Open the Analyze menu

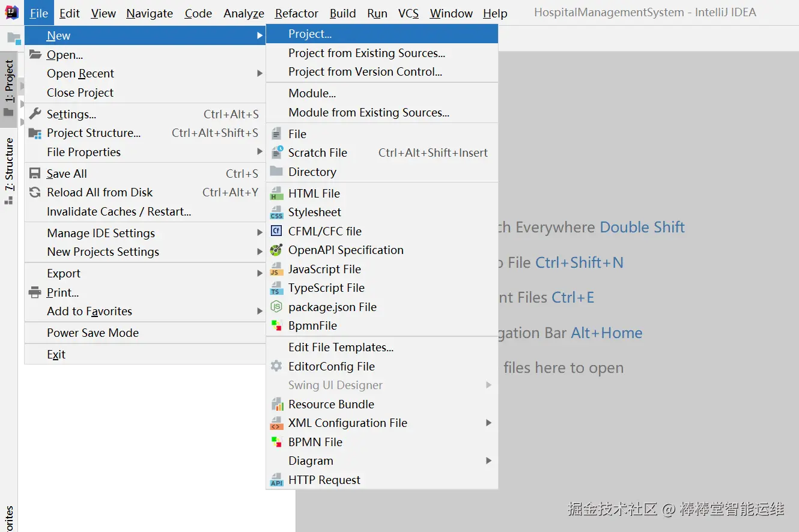coord(244,13)
